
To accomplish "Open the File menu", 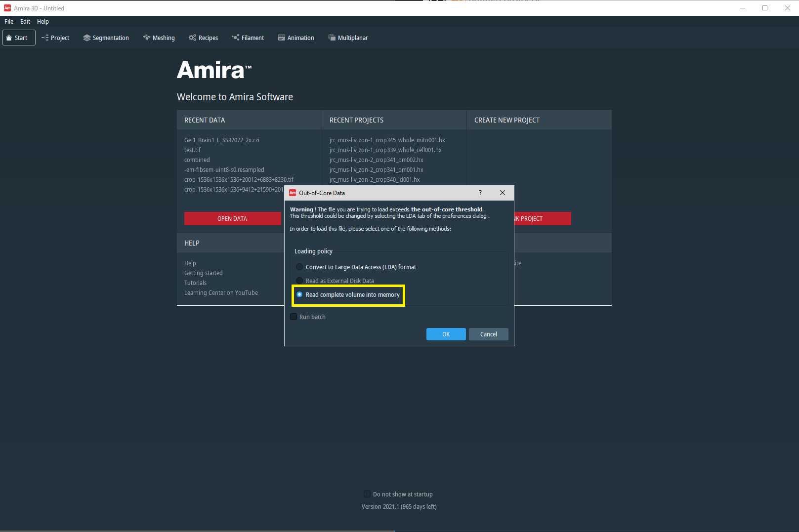I will click(9, 21).
